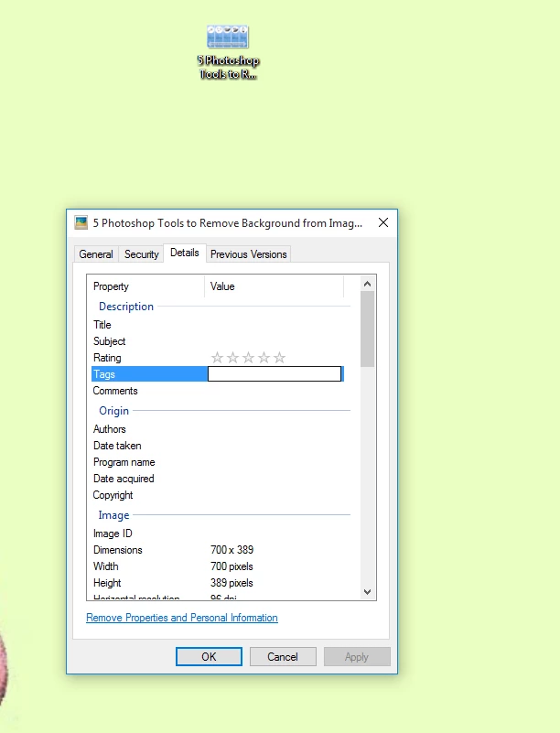Select the Tags property row label
Image resolution: width=560 pixels, height=733 pixels.
103,374
